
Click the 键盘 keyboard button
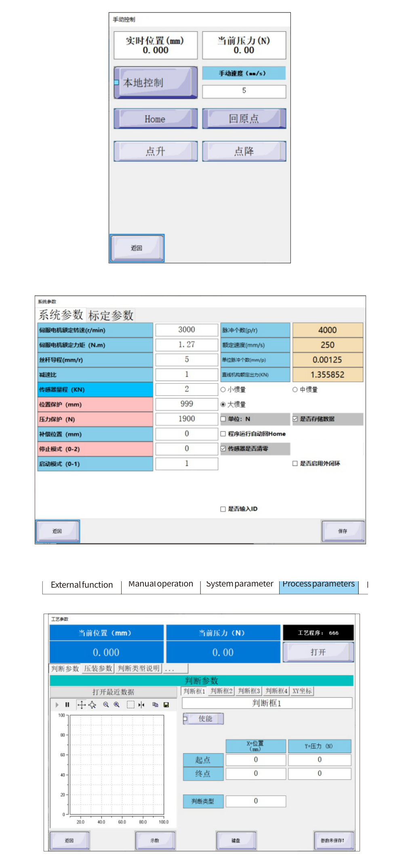236,840
